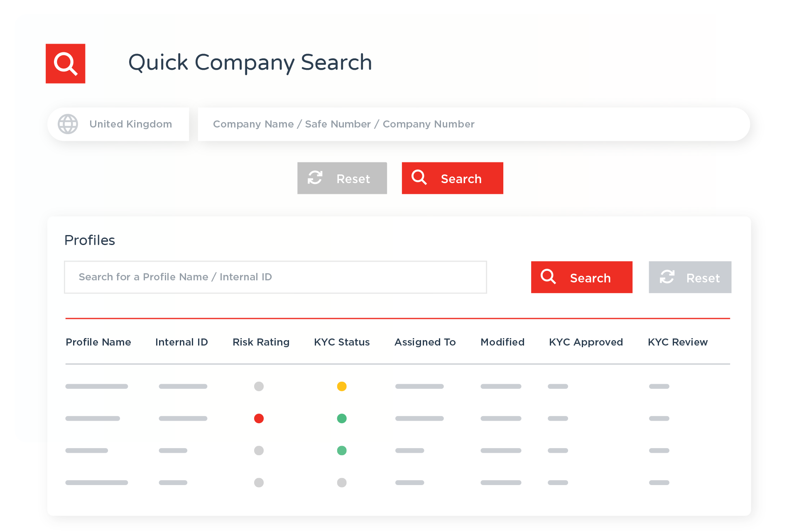Click the Modified column header

click(x=502, y=342)
